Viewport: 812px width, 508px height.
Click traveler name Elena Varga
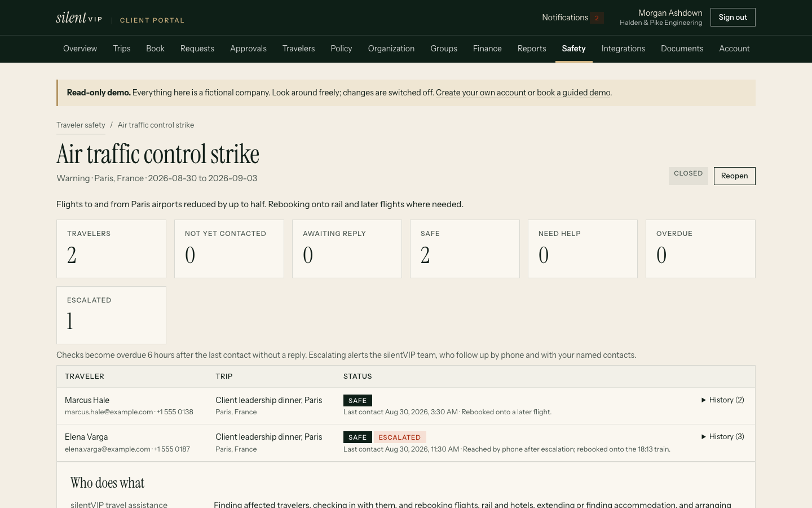click(86, 437)
